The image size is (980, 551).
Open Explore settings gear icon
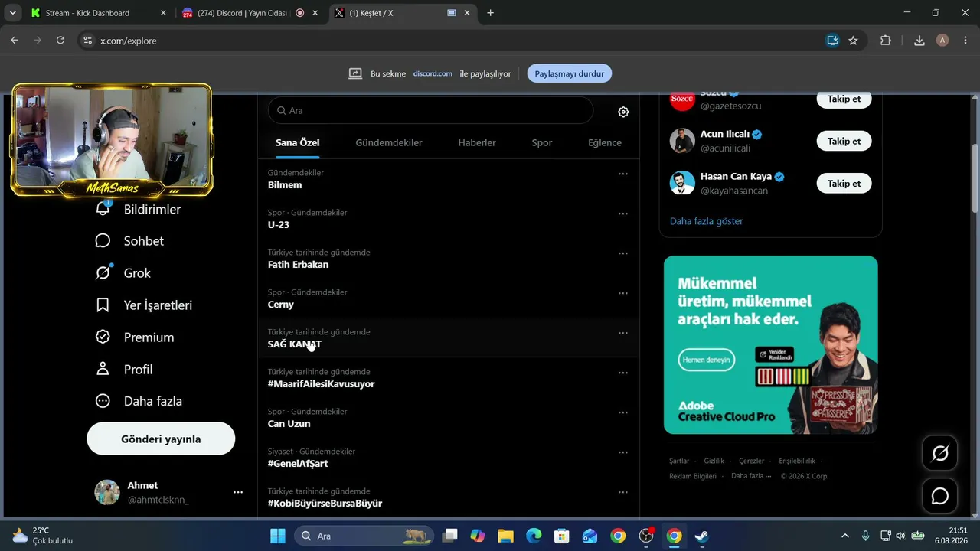[x=623, y=112]
